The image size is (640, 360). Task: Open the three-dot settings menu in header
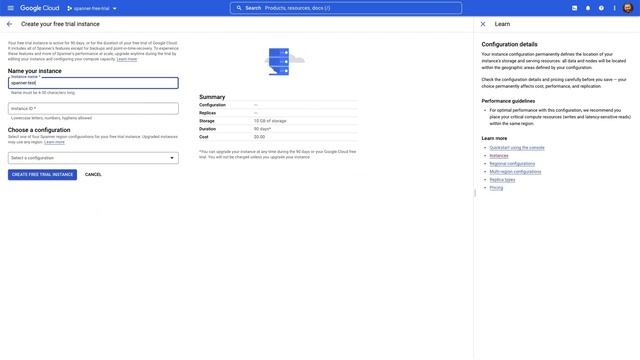614,8
